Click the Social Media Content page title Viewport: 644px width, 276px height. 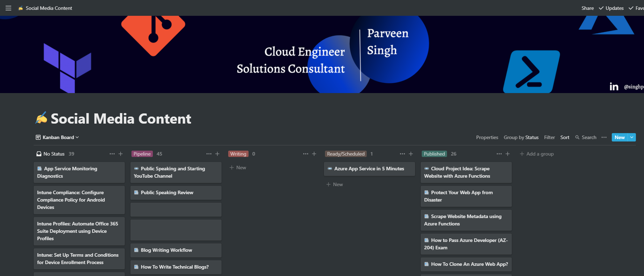(x=121, y=119)
